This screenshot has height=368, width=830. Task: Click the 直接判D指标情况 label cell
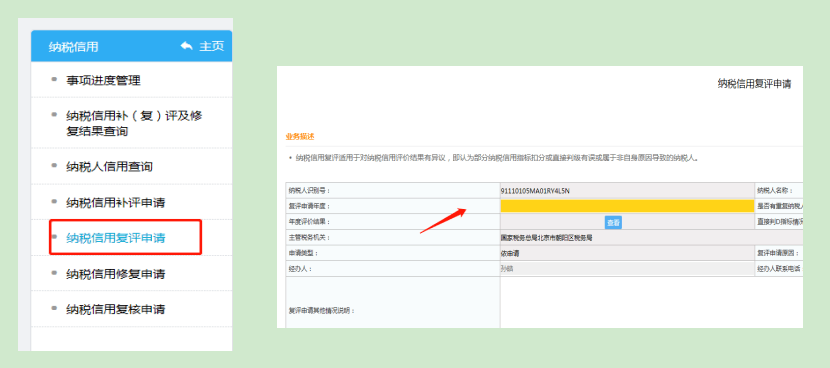pos(779,222)
